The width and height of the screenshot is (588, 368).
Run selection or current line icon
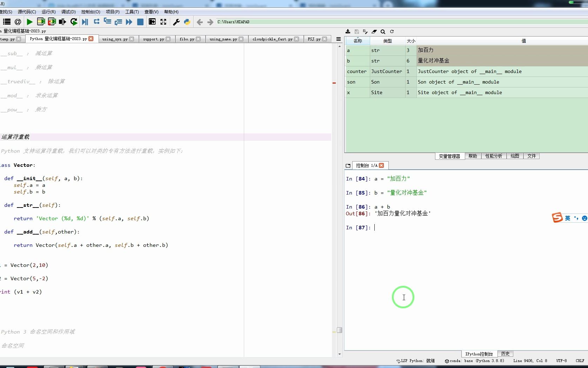[62, 22]
